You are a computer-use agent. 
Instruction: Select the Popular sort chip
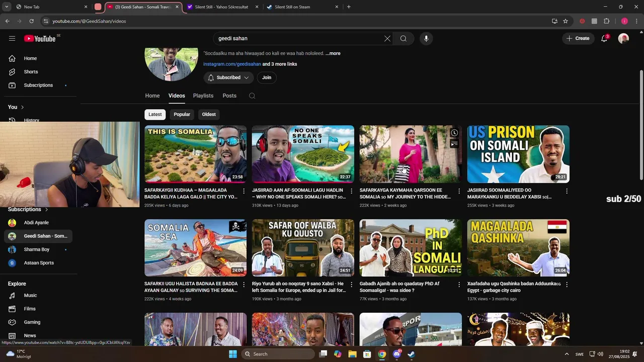click(x=182, y=114)
